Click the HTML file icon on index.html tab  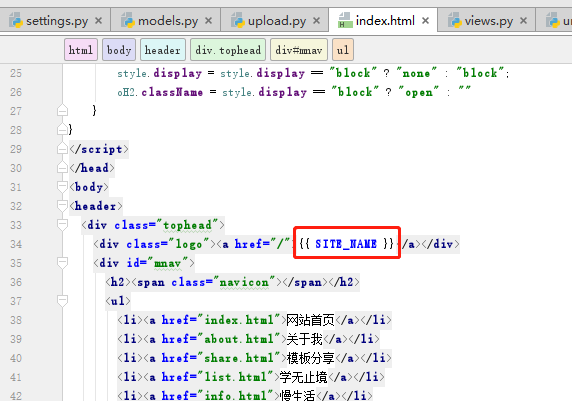(x=345, y=20)
